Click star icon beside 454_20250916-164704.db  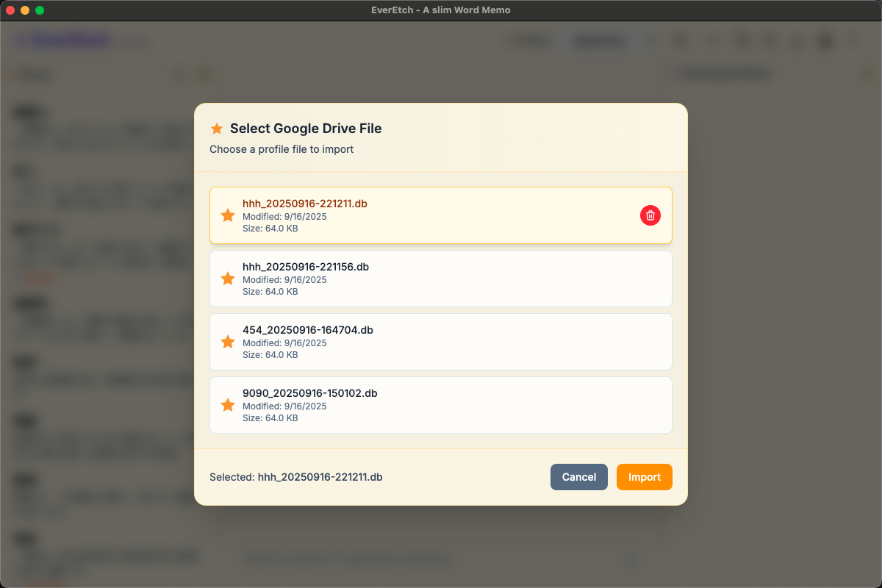coord(228,342)
